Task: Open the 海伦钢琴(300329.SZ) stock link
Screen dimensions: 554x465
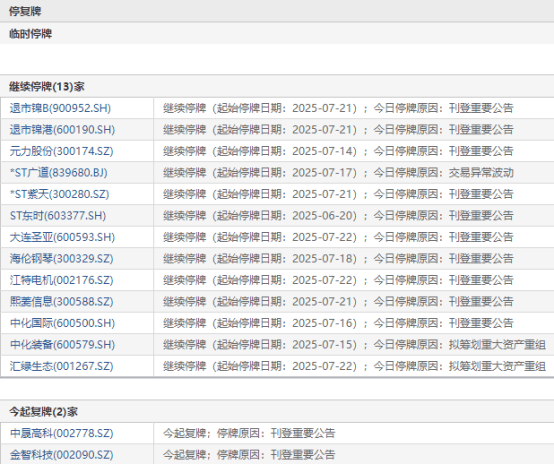Action: 61,259
